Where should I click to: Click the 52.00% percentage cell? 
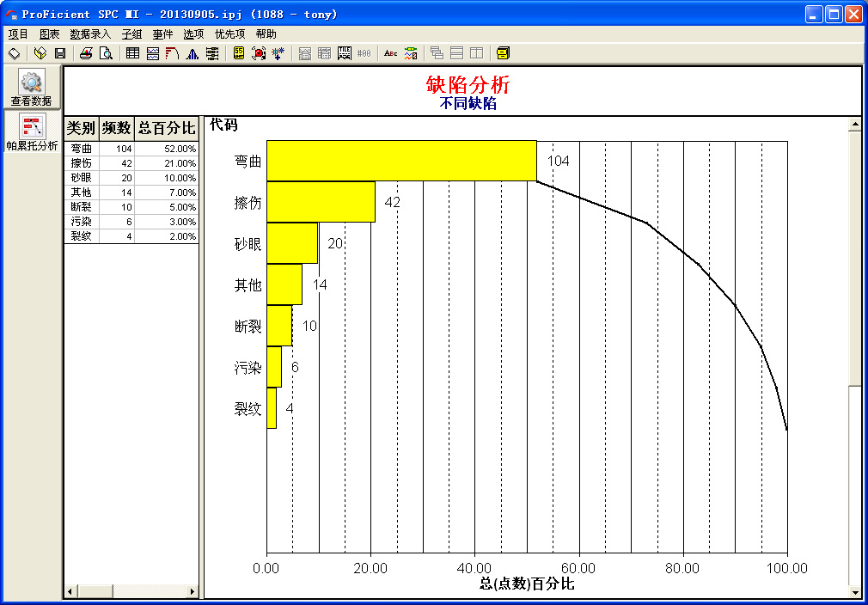[x=167, y=149]
